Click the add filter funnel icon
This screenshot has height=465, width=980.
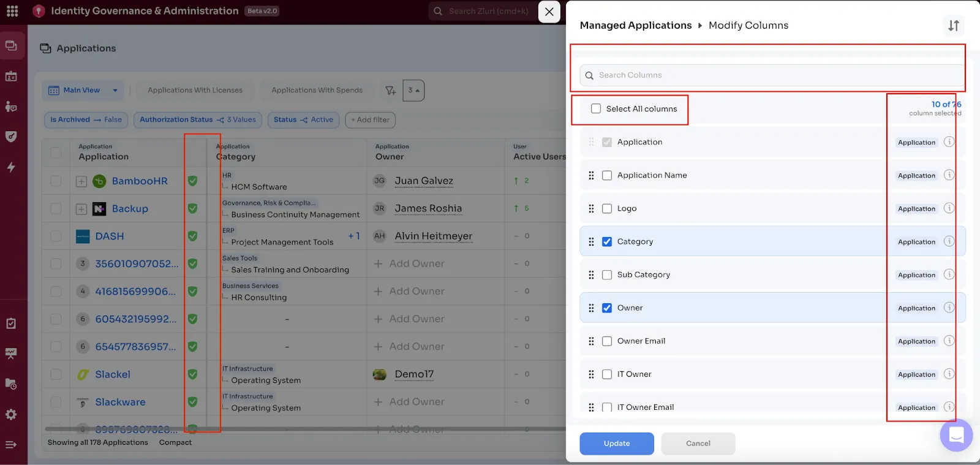click(x=390, y=91)
